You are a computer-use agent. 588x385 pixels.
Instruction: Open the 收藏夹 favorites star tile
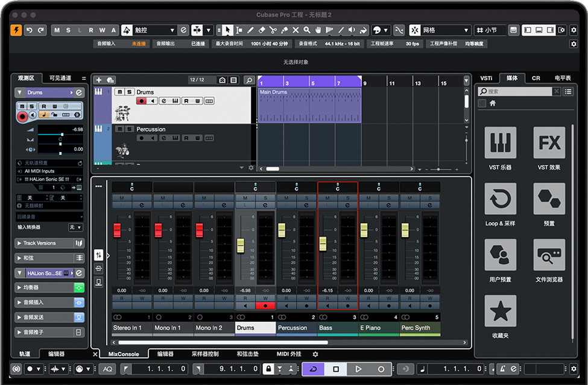[x=500, y=311]
